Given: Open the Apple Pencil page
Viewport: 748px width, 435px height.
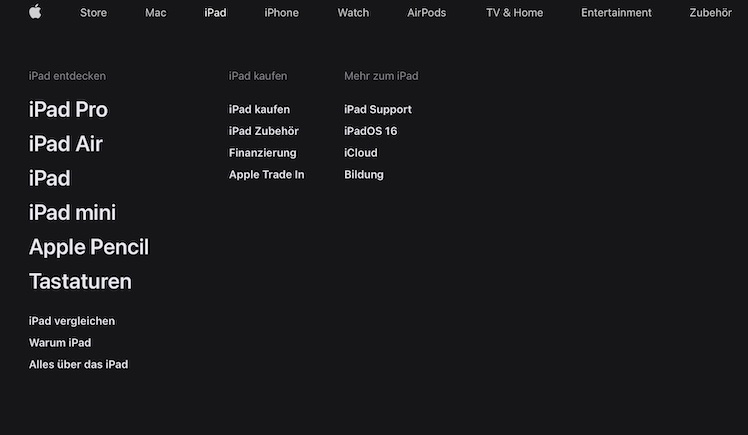Looking at the screenshot, I should [x=89, y=247].
